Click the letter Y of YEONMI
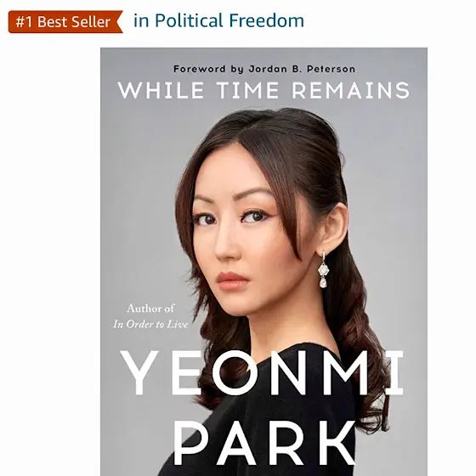This screenshot has width=476, height=476. pyautogui.click(x=139, y=373)
